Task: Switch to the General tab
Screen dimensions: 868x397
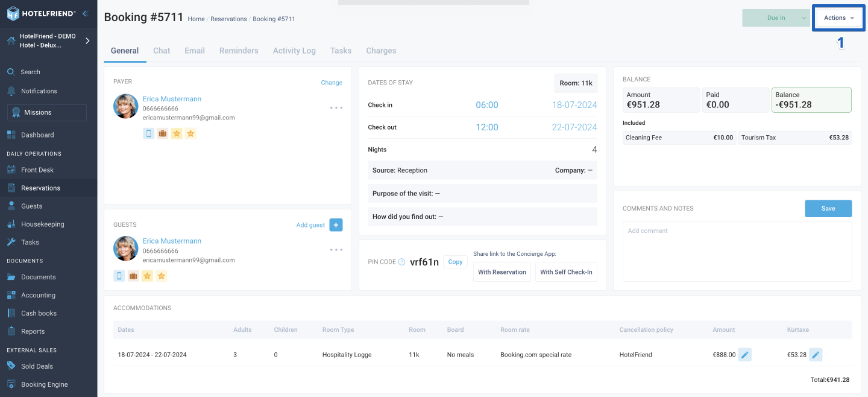Action: click(125, 51)
